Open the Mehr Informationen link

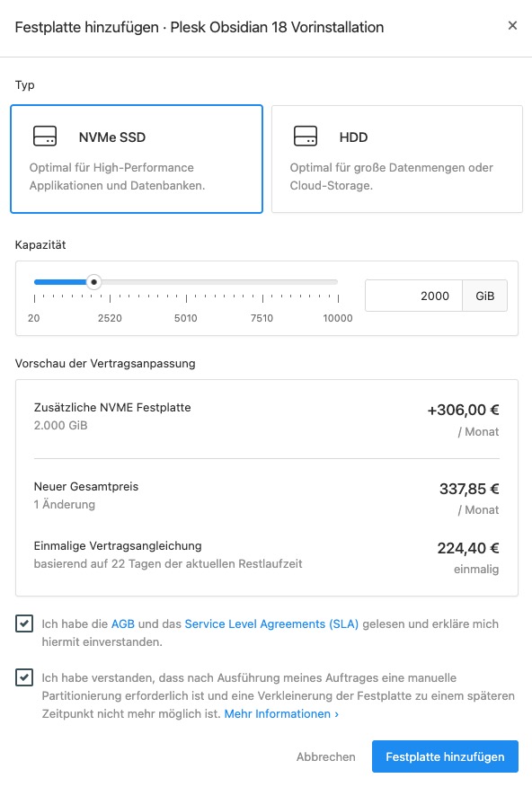coord(281,713)
